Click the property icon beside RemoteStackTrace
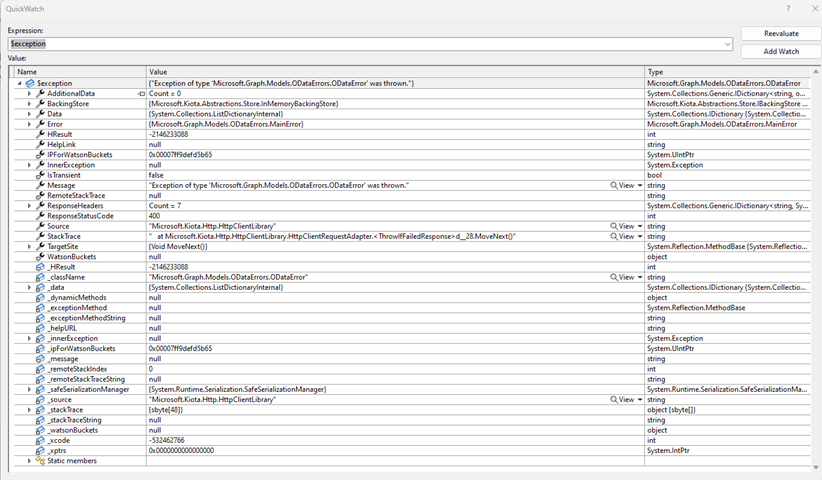 click(x=40, y=195)
